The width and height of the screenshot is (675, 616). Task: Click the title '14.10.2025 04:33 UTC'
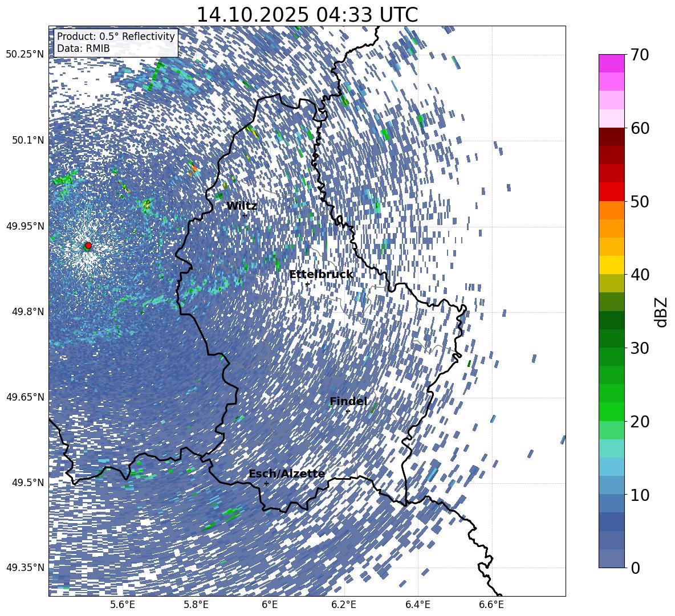pyautogui.click(x=307, y=15)
